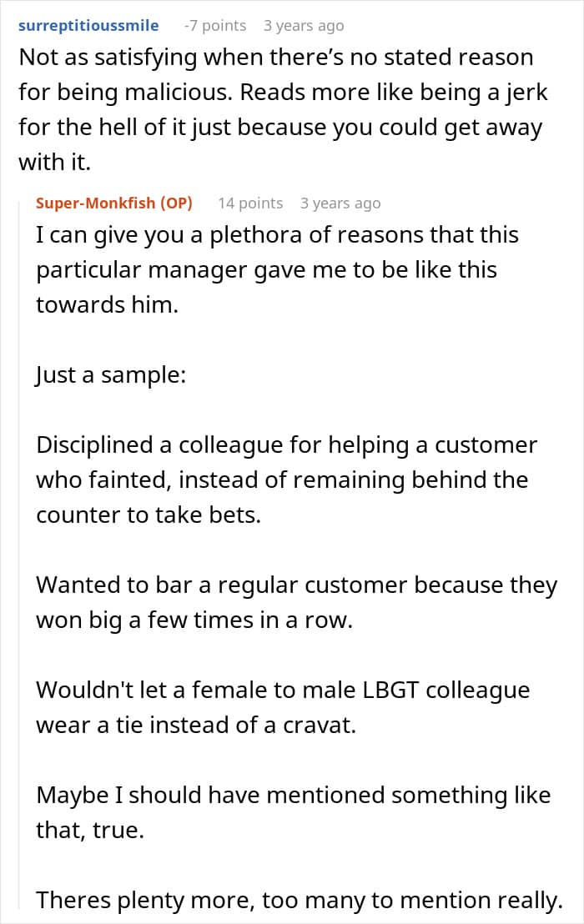Click the 'Disciplined a colleague for helping' line

point(286,445)
